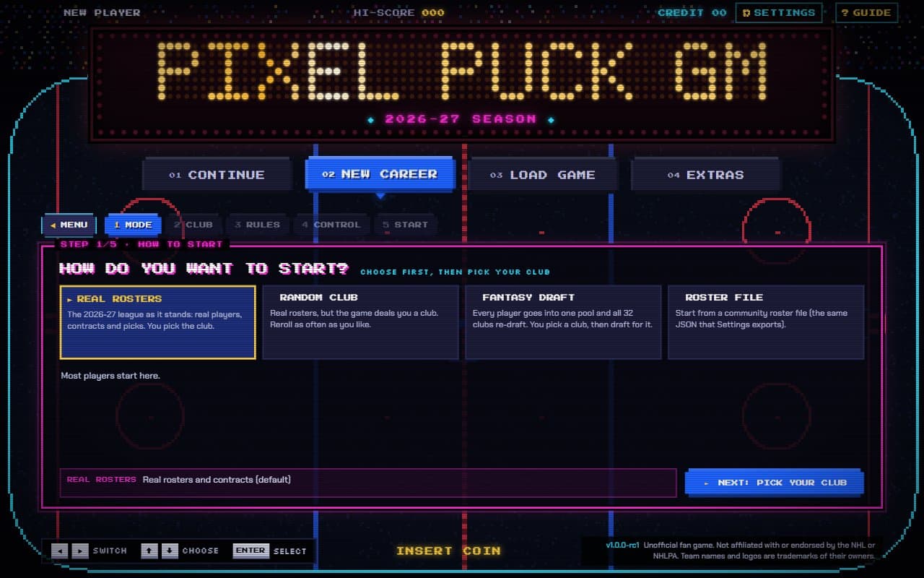924x578 pixels.
Task: Click the left arrow key icon
Action: pyautogui.click(x=61, y=551)
